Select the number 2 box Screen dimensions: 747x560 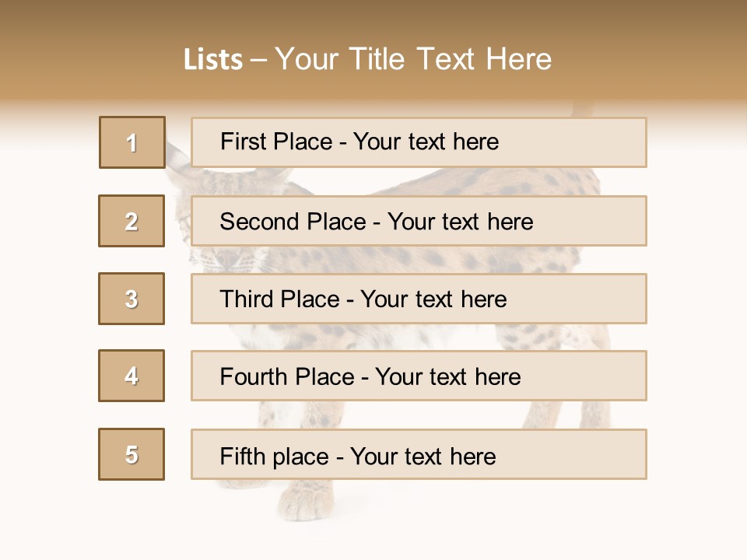(132, 221)
